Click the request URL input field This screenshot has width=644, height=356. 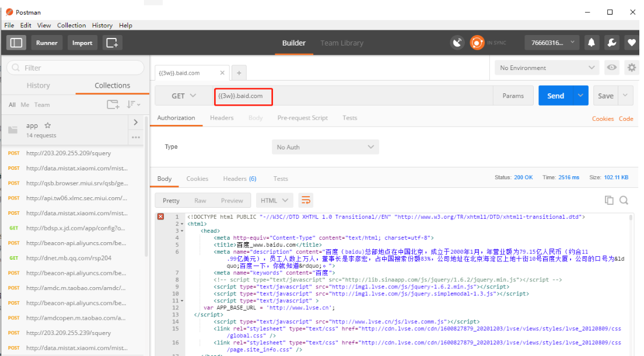353,96
